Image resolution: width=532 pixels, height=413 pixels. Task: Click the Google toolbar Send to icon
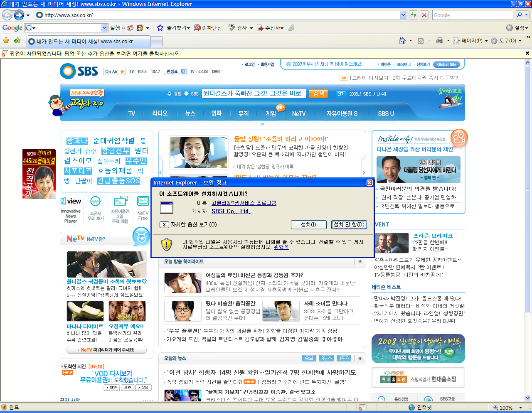pyautogui.click(x=260, y=28)
